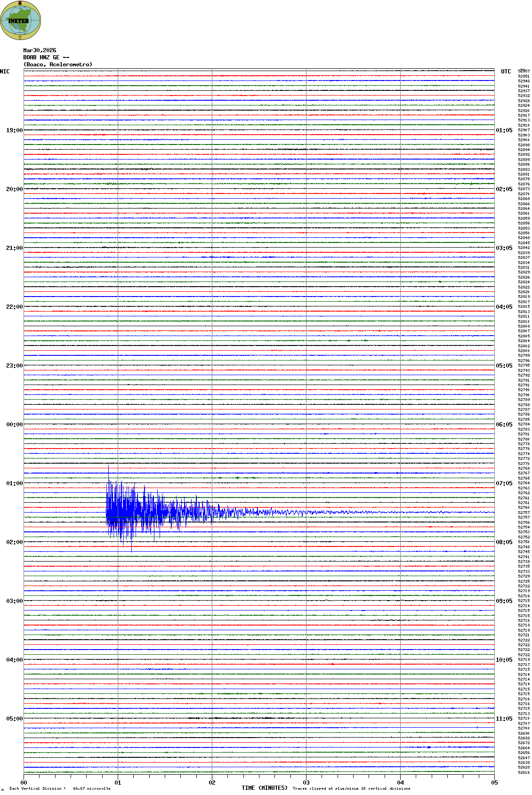Click the UTC timezone label
Viewport: 532px width, 795px height.
point(506,72)
